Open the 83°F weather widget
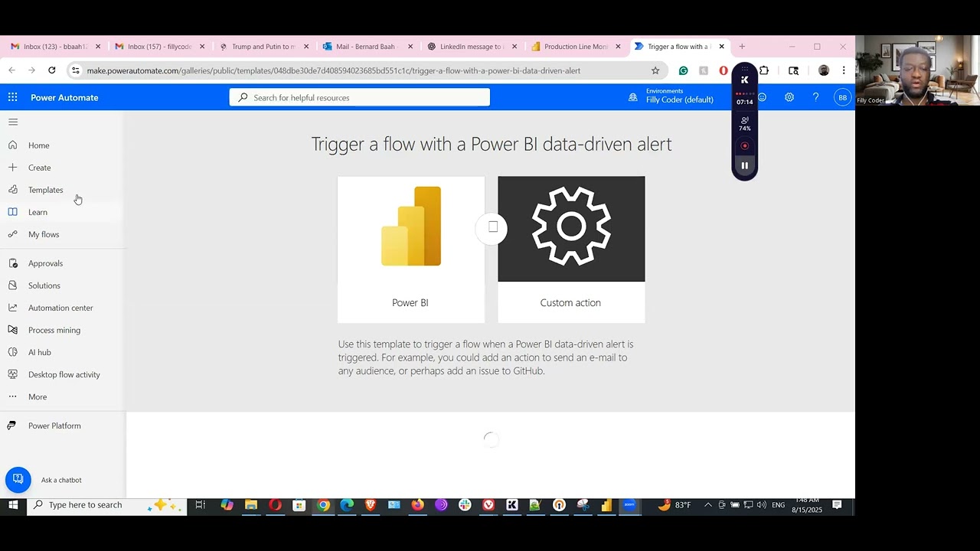This screenshot has width=980, height=551. [674, 505]
